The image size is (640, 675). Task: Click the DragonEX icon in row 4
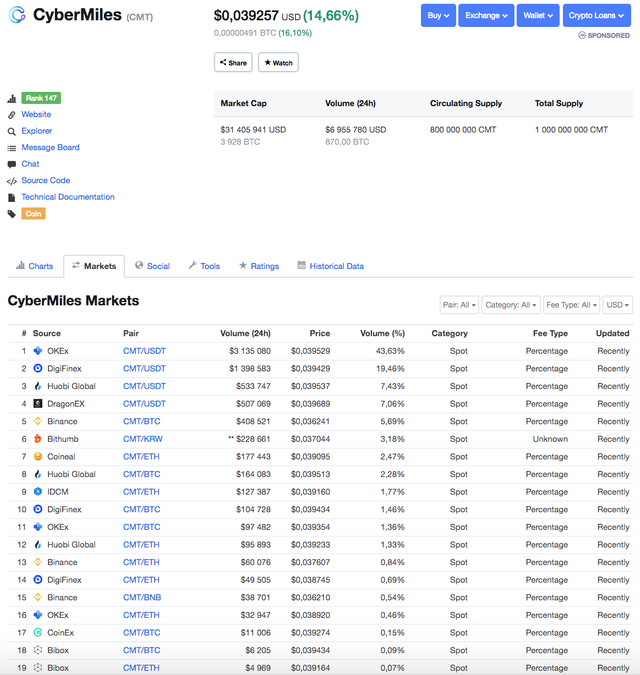coord(38,404)
